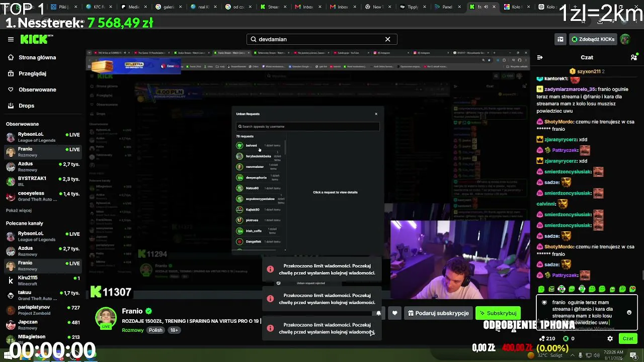
Task: Select ferybedelekbeka unban request
Action: point(260,156)
